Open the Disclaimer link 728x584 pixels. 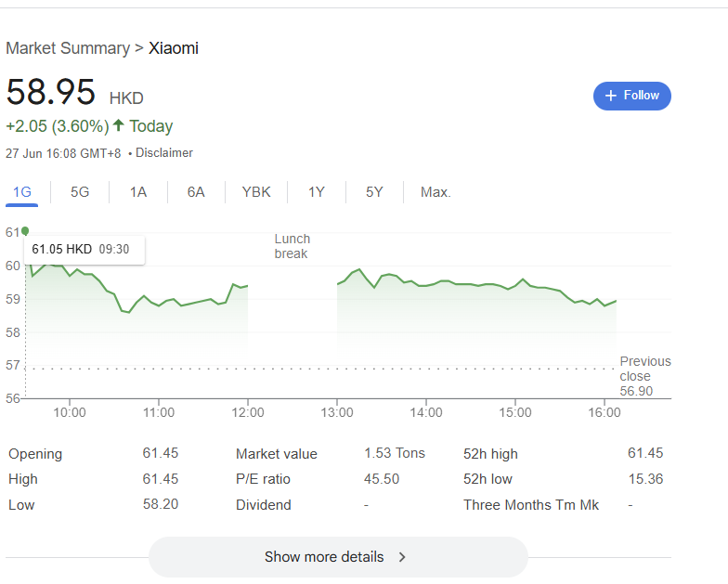tap(164, 153)
